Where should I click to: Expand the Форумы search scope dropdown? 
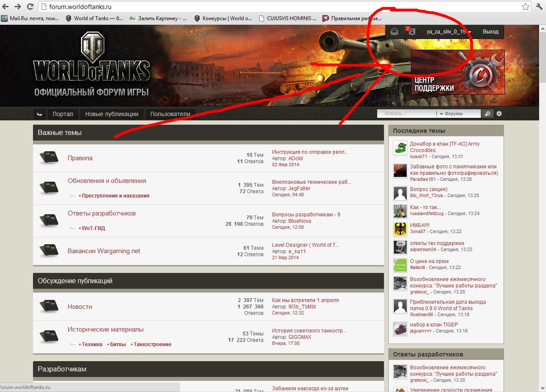pyautogui.click(x=459, y=114)
